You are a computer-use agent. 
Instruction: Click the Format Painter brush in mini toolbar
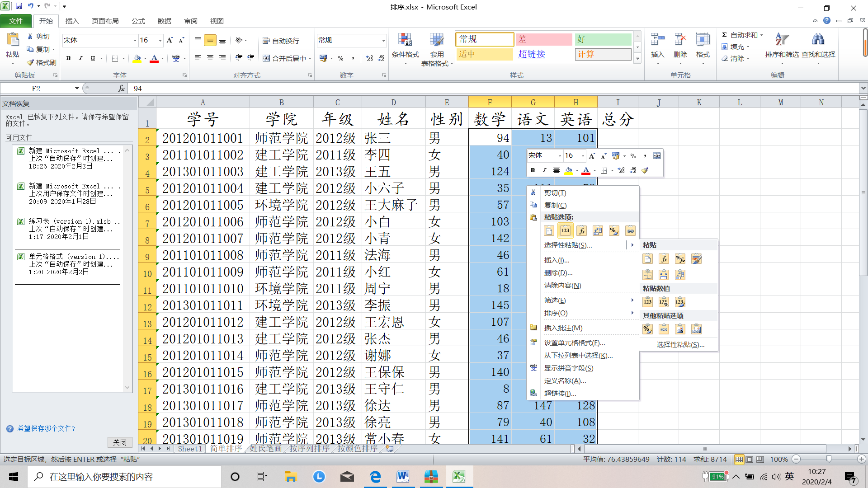click(x=645, y=170)
